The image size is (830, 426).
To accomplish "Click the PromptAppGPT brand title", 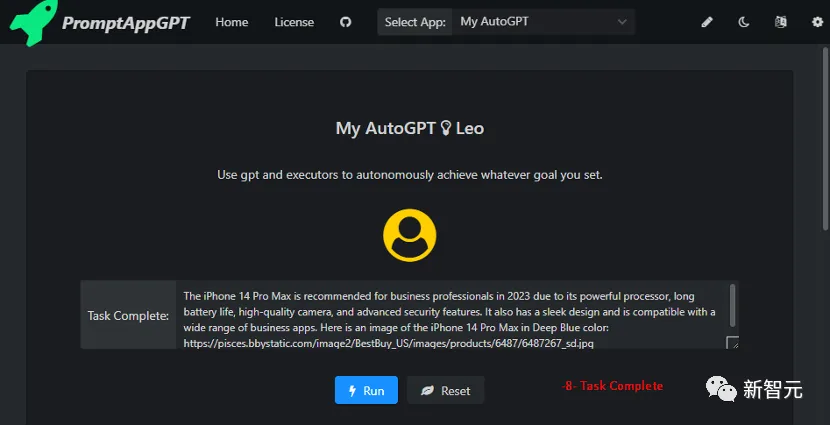I will click(x=125, y=23).
